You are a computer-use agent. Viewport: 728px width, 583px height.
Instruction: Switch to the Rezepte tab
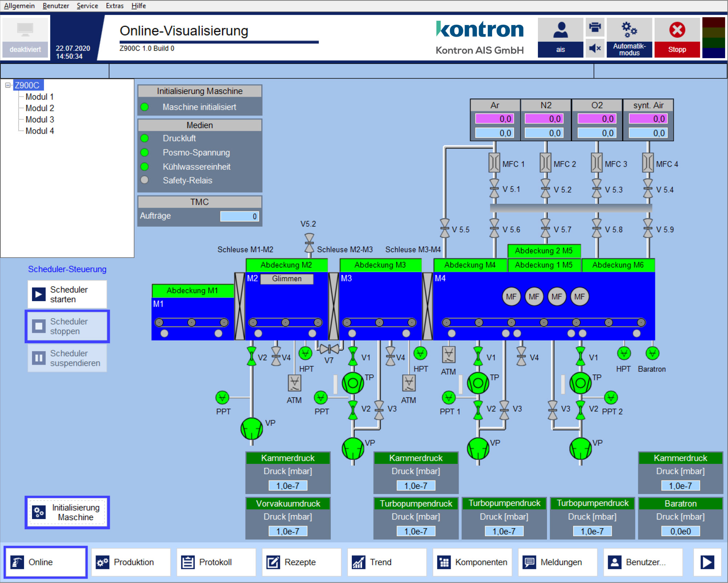pos(301,562)
